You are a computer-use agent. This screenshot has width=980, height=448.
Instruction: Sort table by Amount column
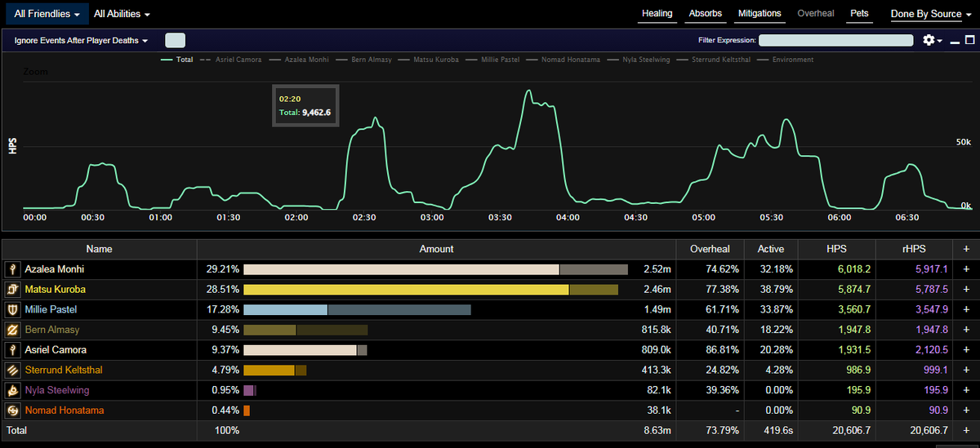pos(436,249)
